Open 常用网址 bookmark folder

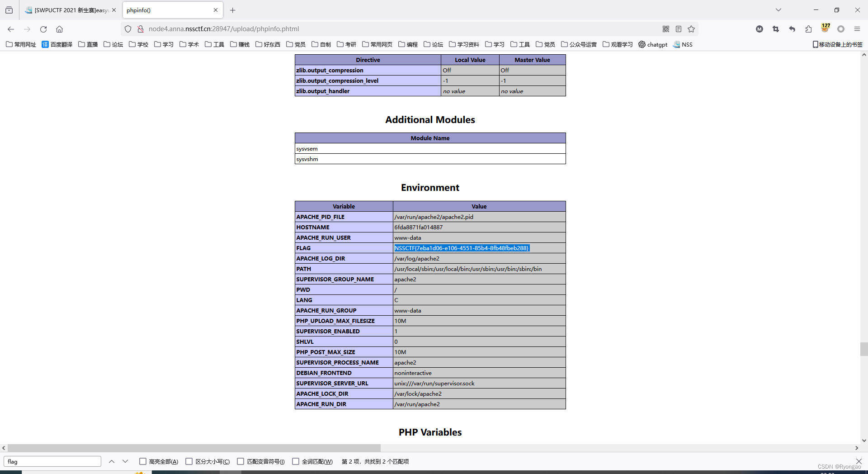pyautogui.click(x=21, y=44)
